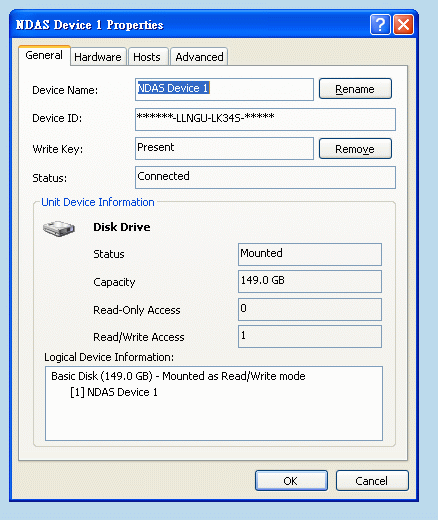Click the Device ID field
Image resolution: width=438 pixels, height=520 pixels.
pyautogui.click(x=265, y=119)
